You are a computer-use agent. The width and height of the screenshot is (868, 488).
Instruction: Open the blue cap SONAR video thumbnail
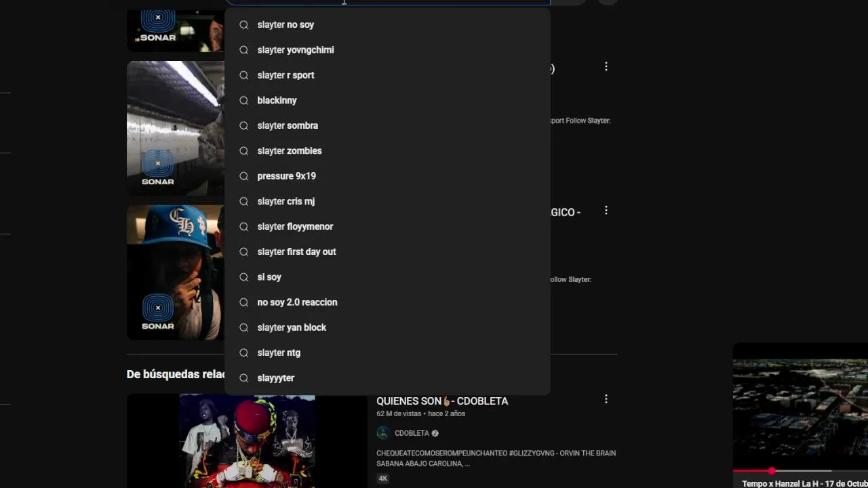pyautogui.click(x=176, y=272)
